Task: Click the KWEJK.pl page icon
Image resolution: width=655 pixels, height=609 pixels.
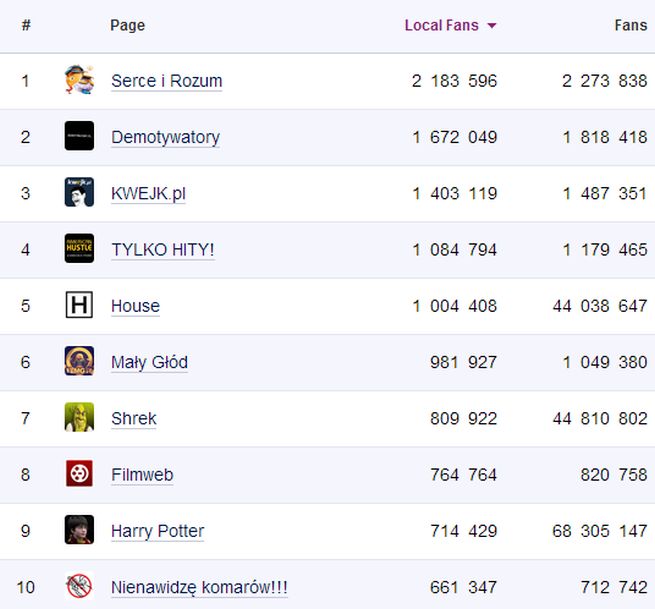Action: pyautogui.click(x=79, y=192)
